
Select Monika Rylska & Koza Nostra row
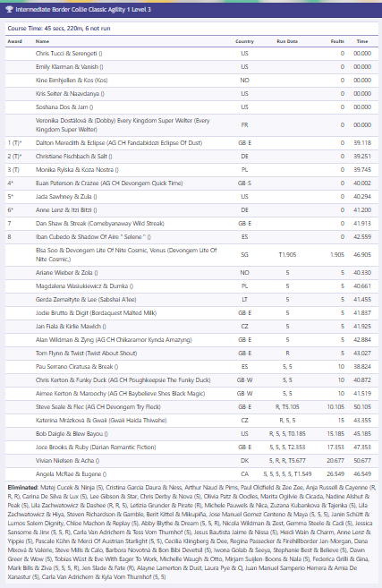(191, 170)
